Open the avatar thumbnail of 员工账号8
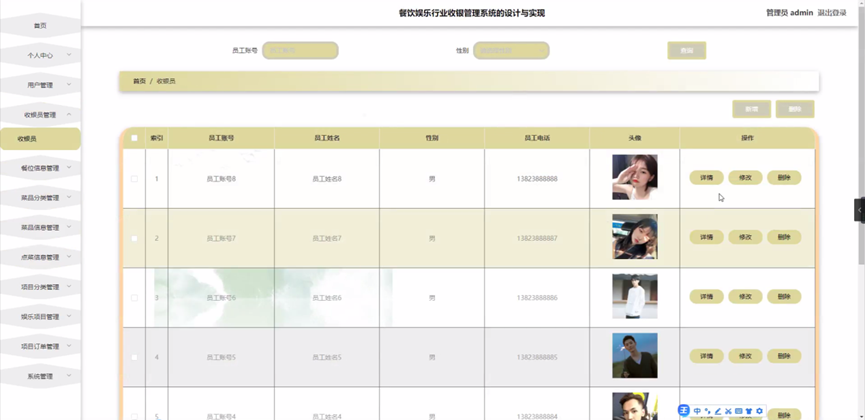865x420 pixels. click(x=635, y=177)
